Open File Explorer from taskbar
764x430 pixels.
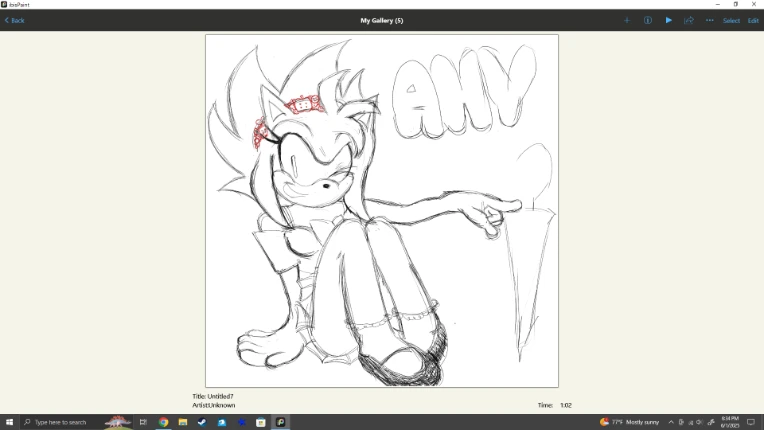pyautogui.click(x=183, y=422)
